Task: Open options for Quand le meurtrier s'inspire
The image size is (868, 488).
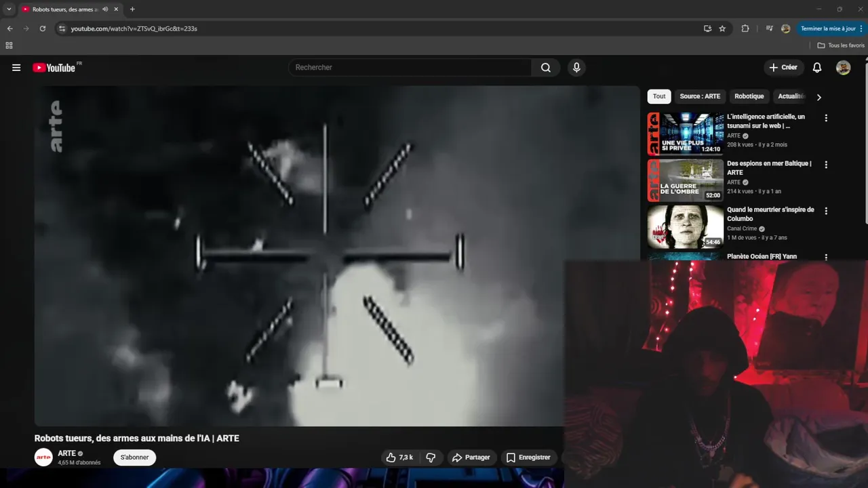Action: click(x=826, y=211)
